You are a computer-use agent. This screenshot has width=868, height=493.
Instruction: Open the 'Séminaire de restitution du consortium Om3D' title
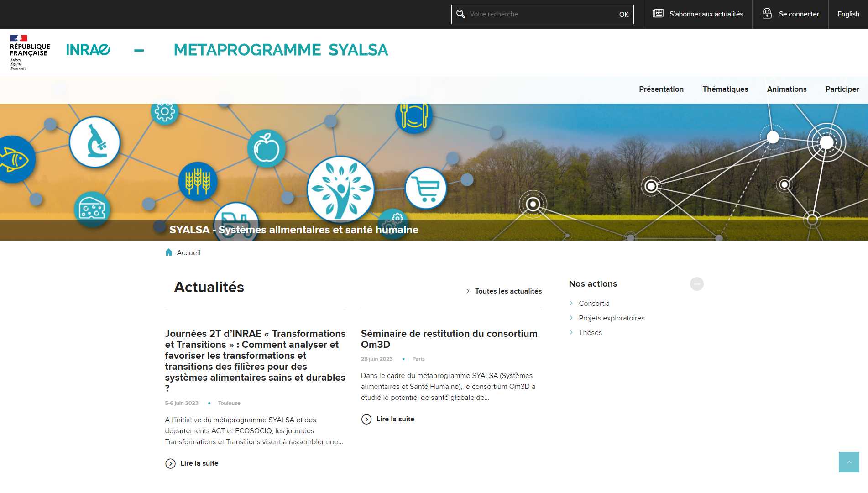449,339
